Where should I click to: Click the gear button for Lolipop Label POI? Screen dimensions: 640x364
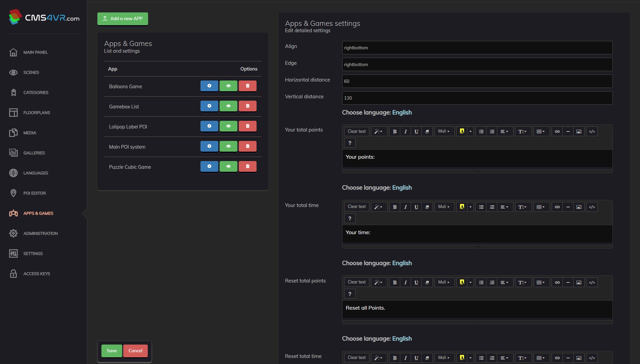[209, 126]
